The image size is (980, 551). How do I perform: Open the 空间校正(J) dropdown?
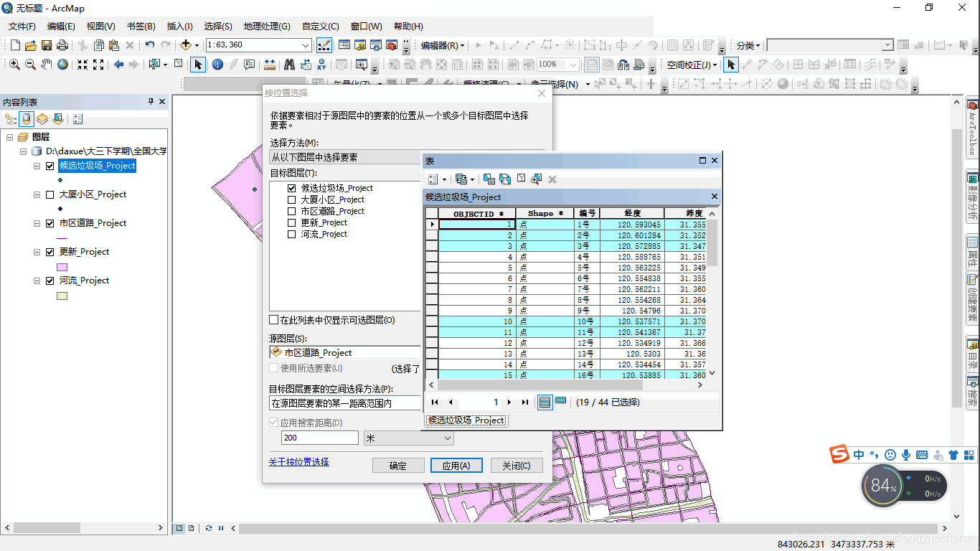pos(692,65)
